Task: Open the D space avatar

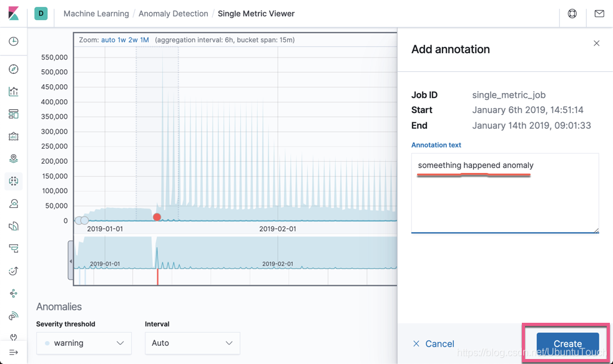Action: [41, 13]
